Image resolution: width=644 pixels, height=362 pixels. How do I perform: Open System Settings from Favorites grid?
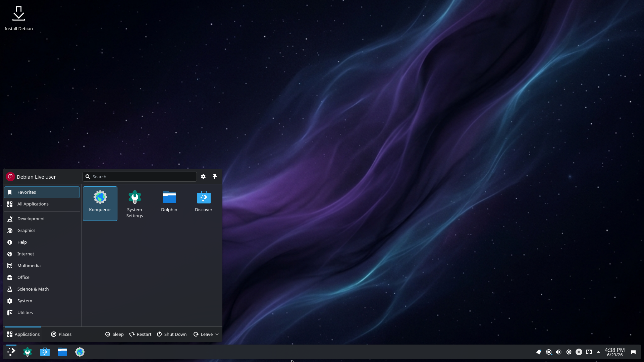[x=135, y=203]
